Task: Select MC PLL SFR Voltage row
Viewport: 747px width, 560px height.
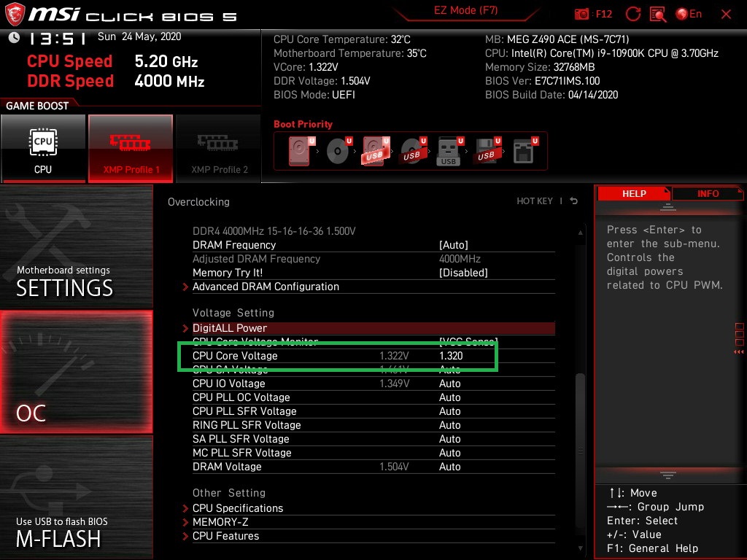Action: pyautogui.click(x=373, y=452)
